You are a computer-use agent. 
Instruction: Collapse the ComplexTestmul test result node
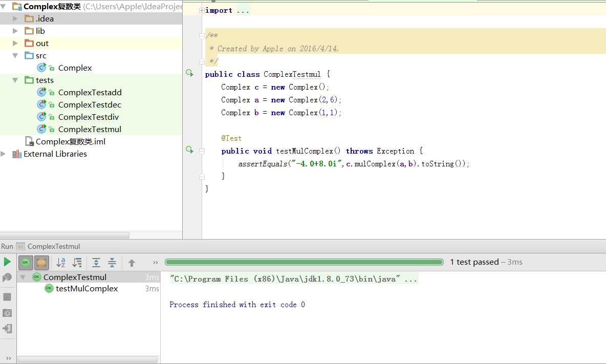tap(23, 277)
